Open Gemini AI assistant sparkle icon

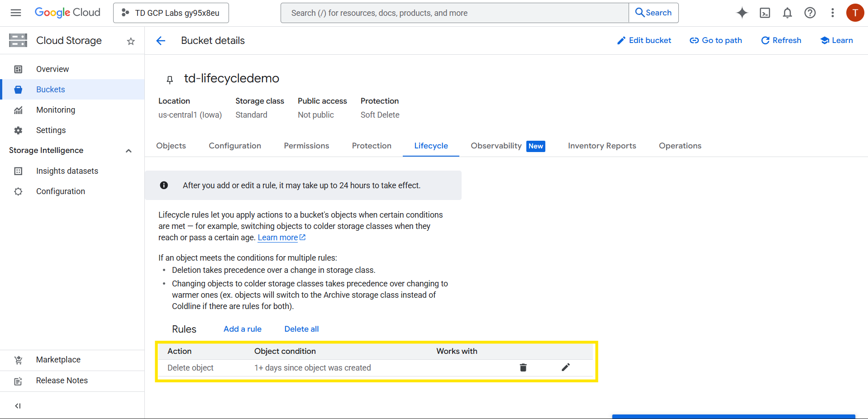click(x=742, y=13)
